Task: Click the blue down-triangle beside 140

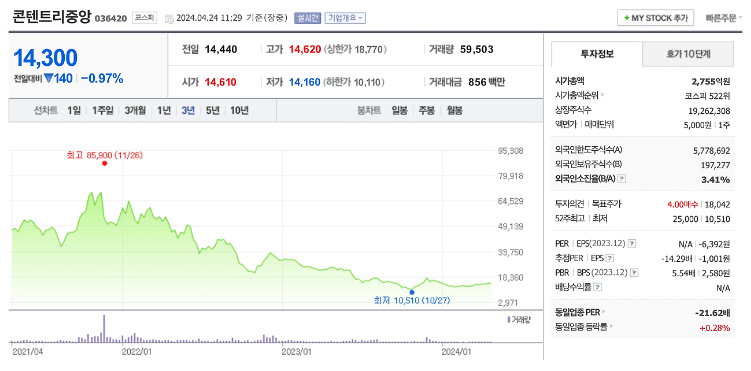Action: (48, 79)
